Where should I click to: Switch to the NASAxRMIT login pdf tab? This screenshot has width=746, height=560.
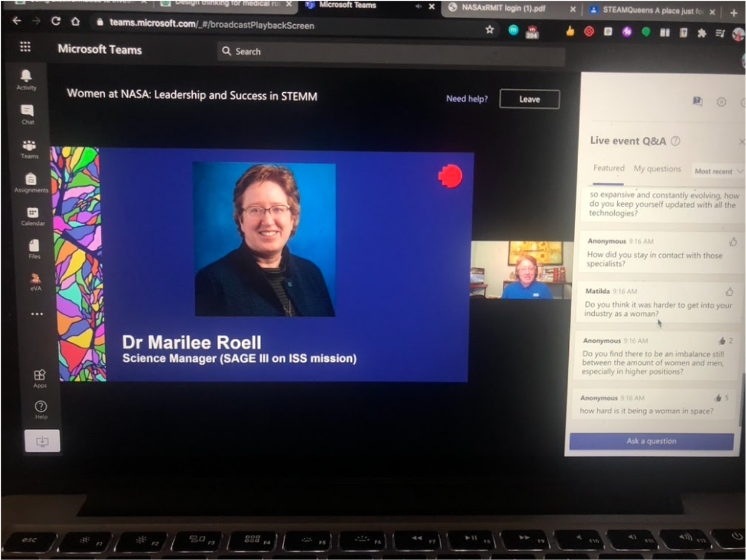pos(502,7)
